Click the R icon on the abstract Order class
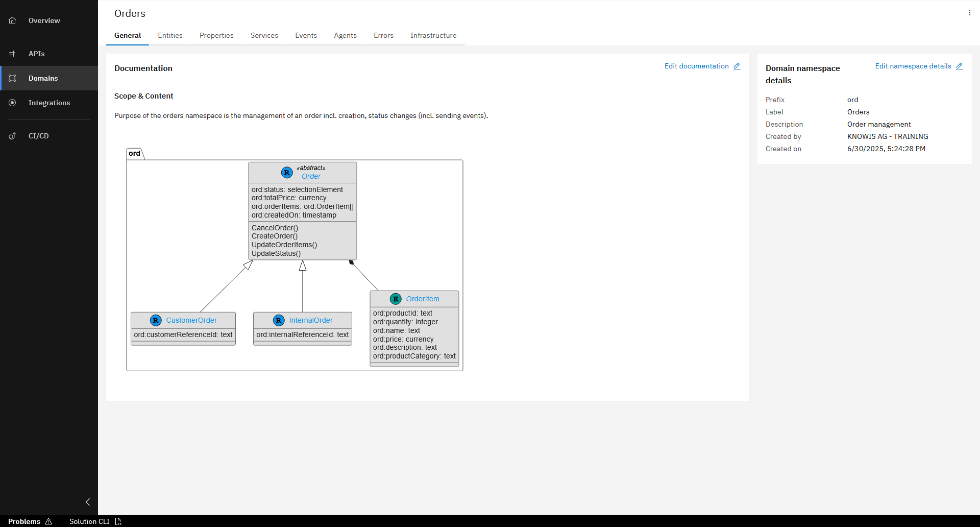 point(286,172)
